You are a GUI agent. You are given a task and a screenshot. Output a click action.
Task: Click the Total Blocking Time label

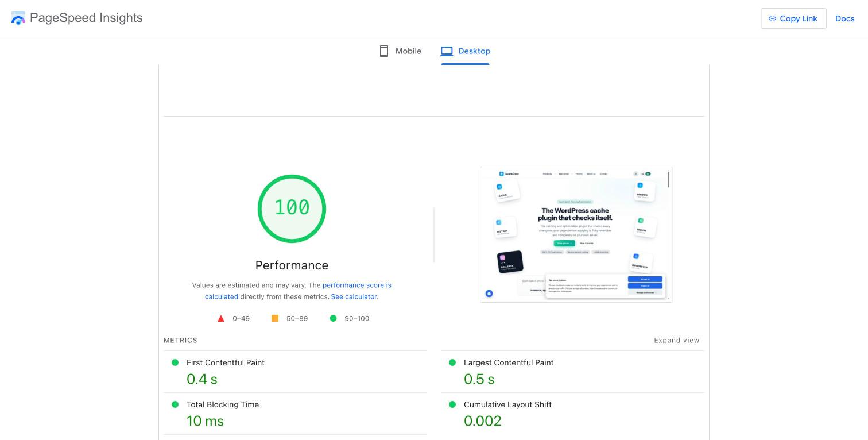coord(223,404)
